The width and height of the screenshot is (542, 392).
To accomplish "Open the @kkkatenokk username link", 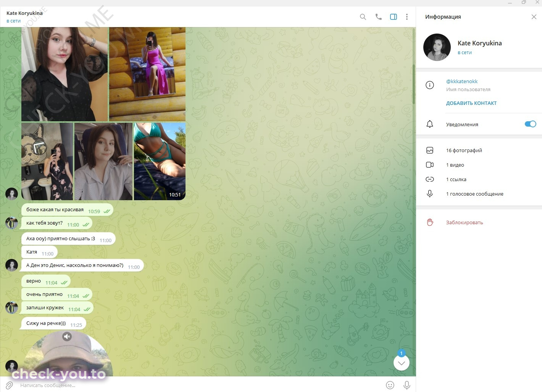I will click(462, 81).
